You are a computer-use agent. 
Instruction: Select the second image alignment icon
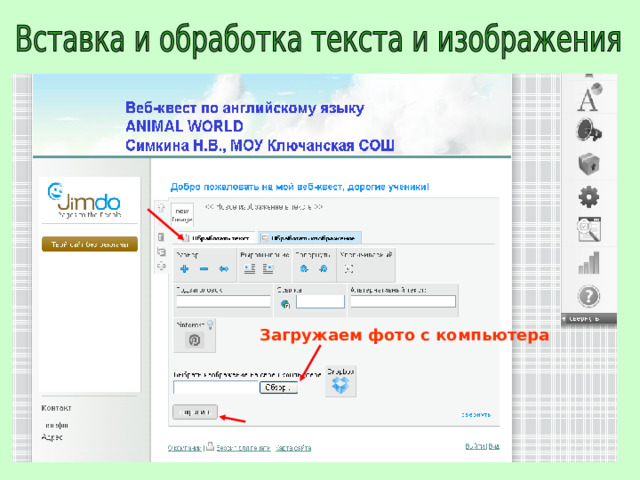(268, 269)
